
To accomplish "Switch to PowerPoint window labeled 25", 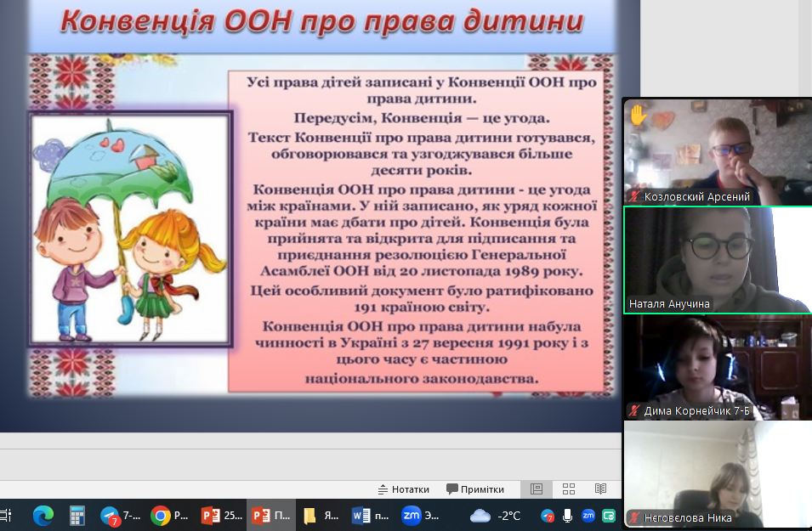I will click(x=222, y=516).
